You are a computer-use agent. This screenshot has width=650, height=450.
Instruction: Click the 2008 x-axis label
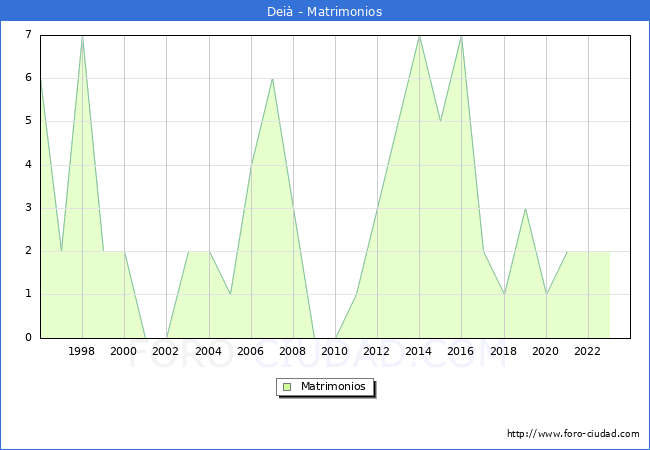(293, 351)
